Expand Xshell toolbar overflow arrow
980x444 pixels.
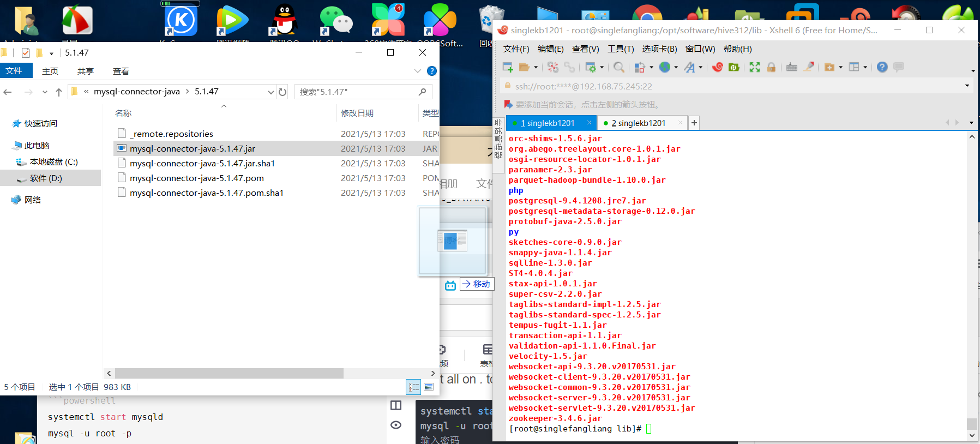point(973,71)
